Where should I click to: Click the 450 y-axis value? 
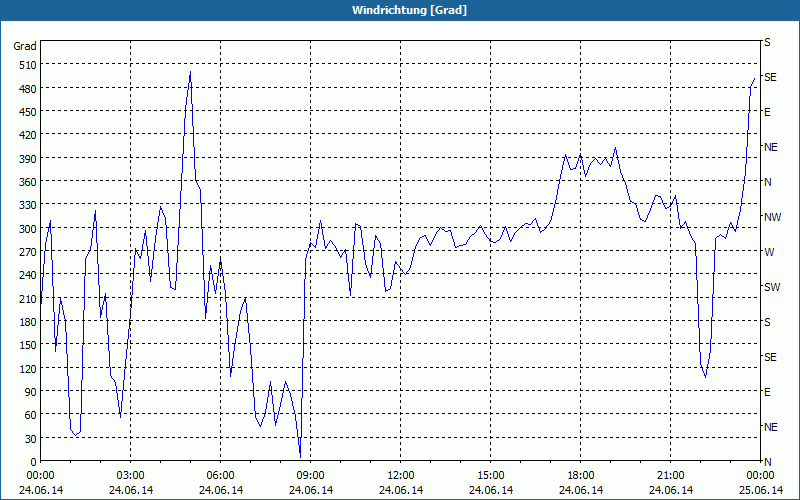click(28, 112)
